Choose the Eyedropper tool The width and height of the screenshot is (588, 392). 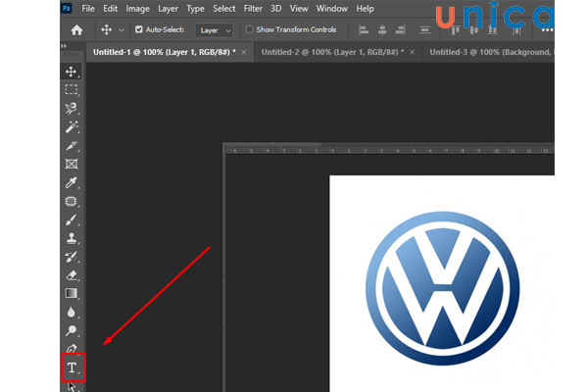72,182
